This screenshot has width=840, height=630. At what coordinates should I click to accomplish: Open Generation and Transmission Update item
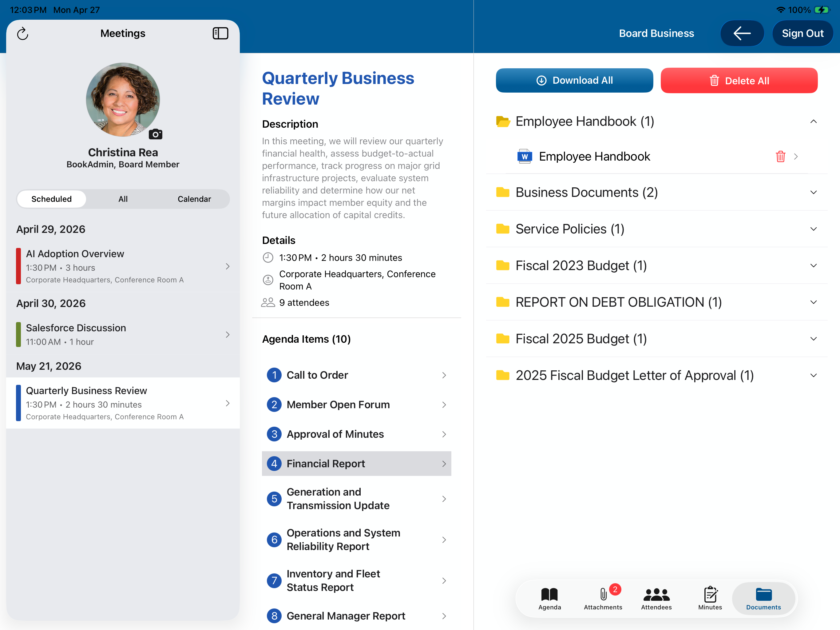coord(357,499)
